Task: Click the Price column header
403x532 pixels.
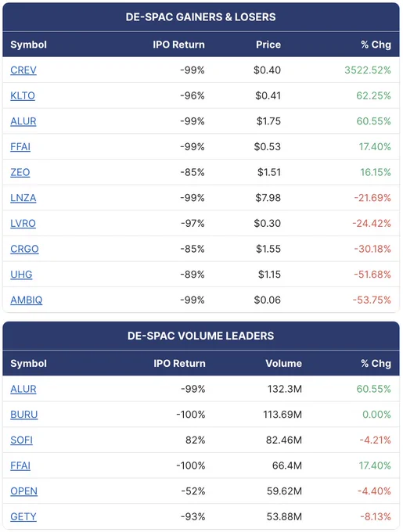Action: [268, 45]
